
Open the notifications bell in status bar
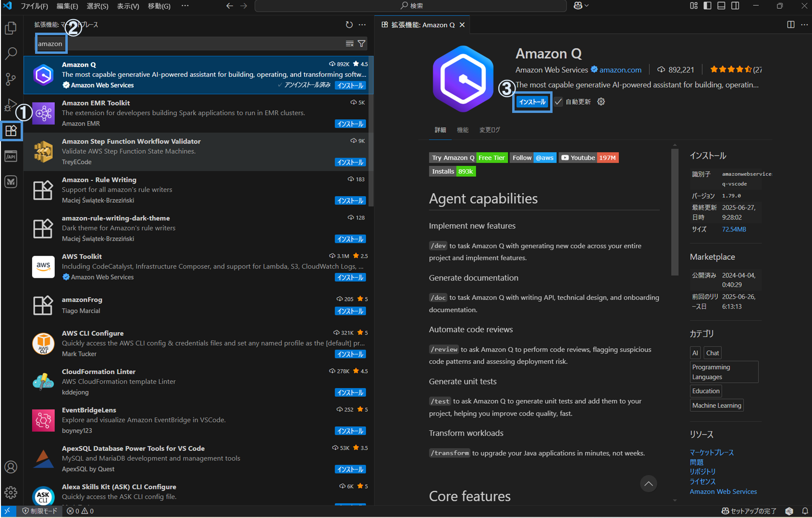pyautogui.click(x=805, y=511)
